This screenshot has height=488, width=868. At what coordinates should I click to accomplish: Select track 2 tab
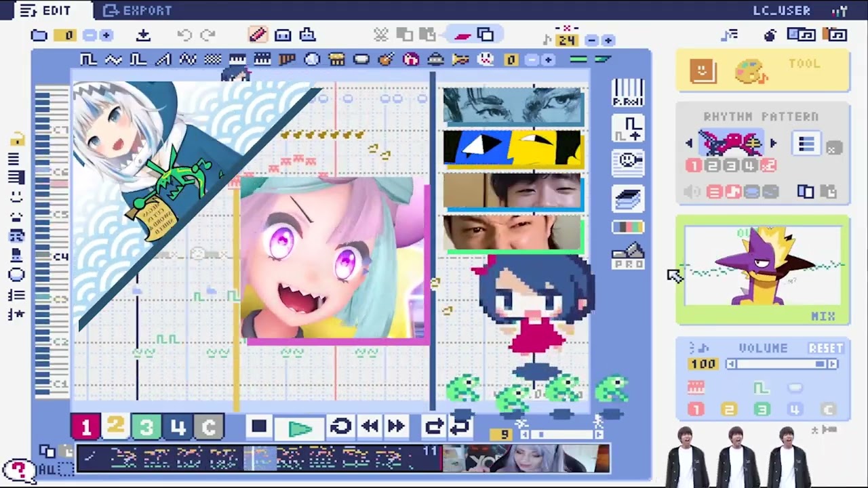(116, 426)
